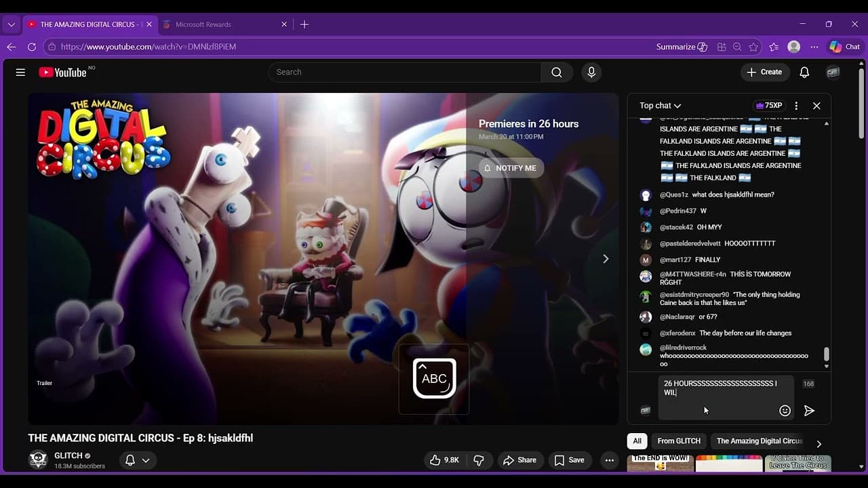The height and width of the screenshot is (488, 868).
Task: Advance the trailer with next arrow
Action: (x=606, y=259)
